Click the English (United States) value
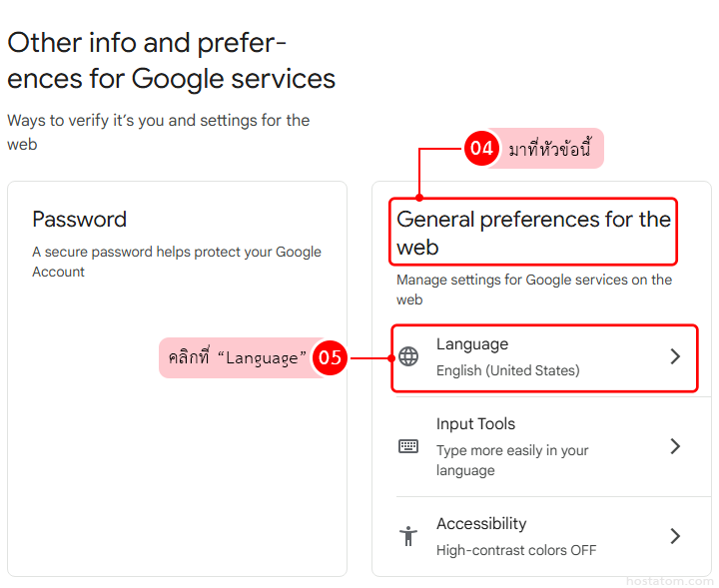This screenshot has width=719, height=588. pyautogui.click(x=507, y=370)
